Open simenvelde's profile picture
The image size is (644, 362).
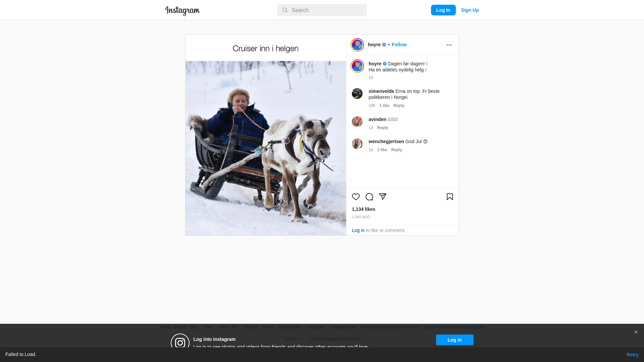click(357, 94)
